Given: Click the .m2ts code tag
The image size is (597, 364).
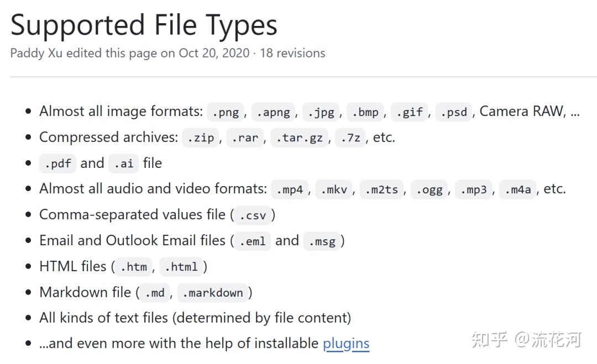Looking at the screenshot, I should tap(382, 189).
